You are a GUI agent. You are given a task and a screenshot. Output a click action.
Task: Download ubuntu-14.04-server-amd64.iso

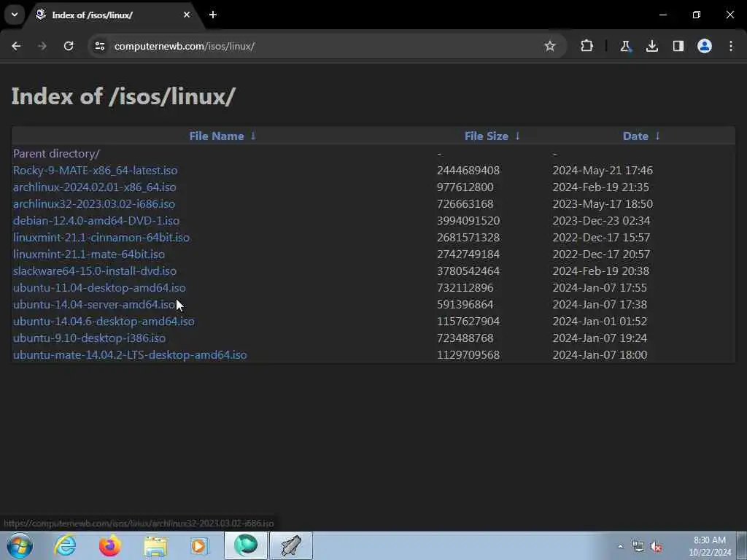(x=94, y=304)
